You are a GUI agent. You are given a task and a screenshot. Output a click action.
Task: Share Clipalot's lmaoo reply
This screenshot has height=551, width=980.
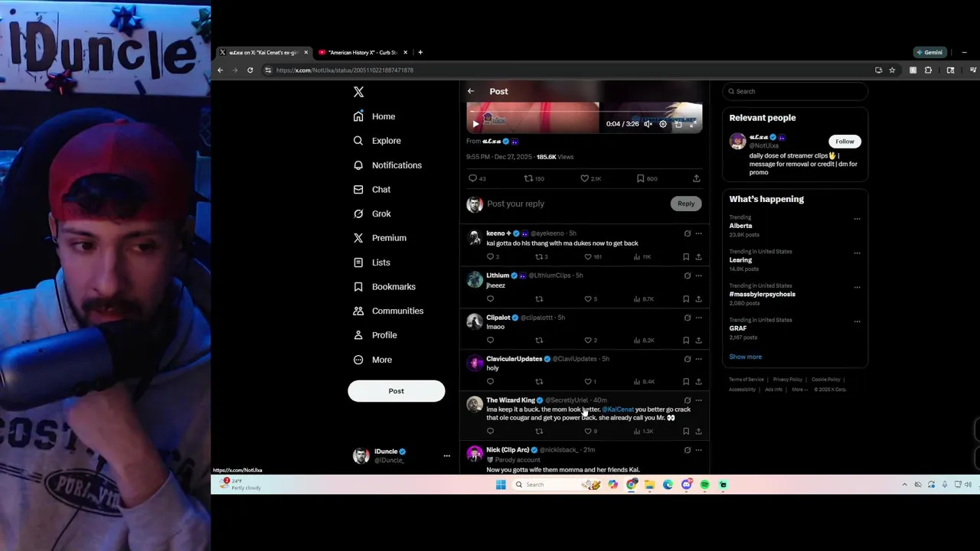click(698, 341)
